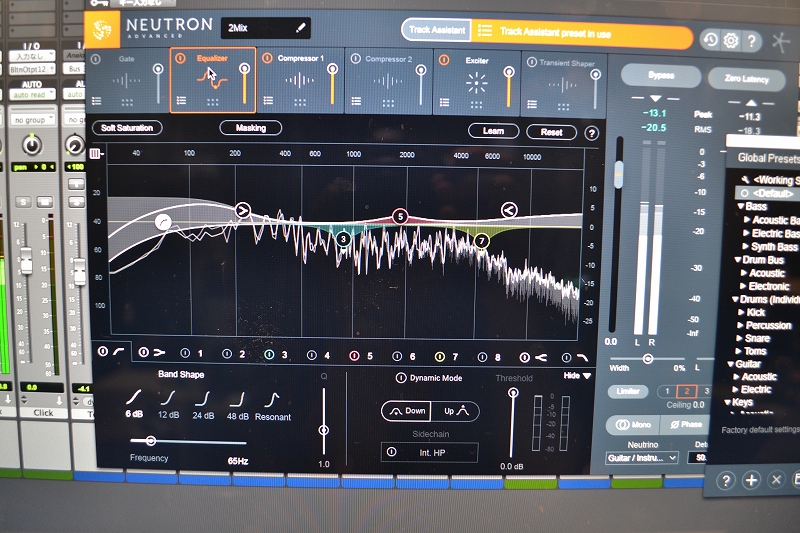Collapse the Bass preset folder
Screen dimensions: 800x533
pyautogui.click(x=741, y=206)
